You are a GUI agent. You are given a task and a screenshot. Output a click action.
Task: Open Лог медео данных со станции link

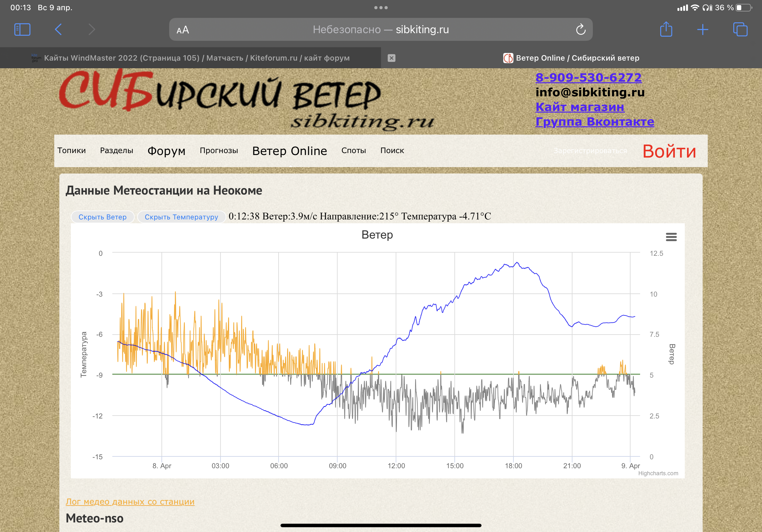[130, 501]
